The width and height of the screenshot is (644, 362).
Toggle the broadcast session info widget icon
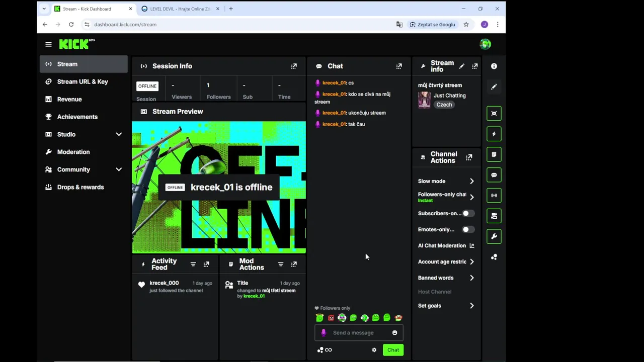[494, 195]
